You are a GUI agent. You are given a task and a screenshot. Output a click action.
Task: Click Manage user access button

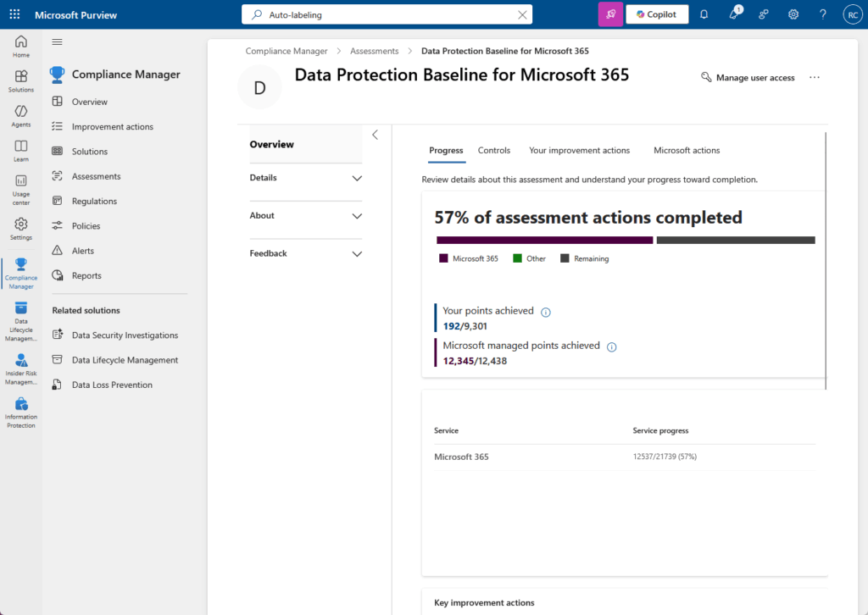748,77
